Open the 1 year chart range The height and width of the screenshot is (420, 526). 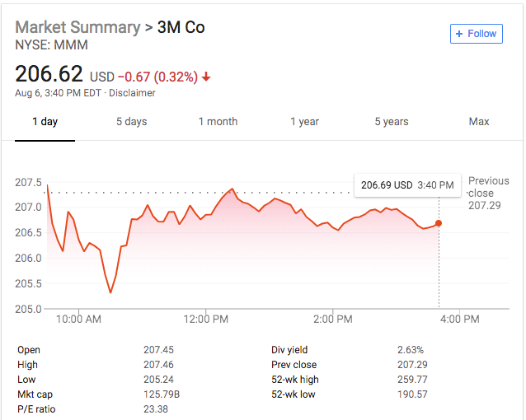click(304, 121)
